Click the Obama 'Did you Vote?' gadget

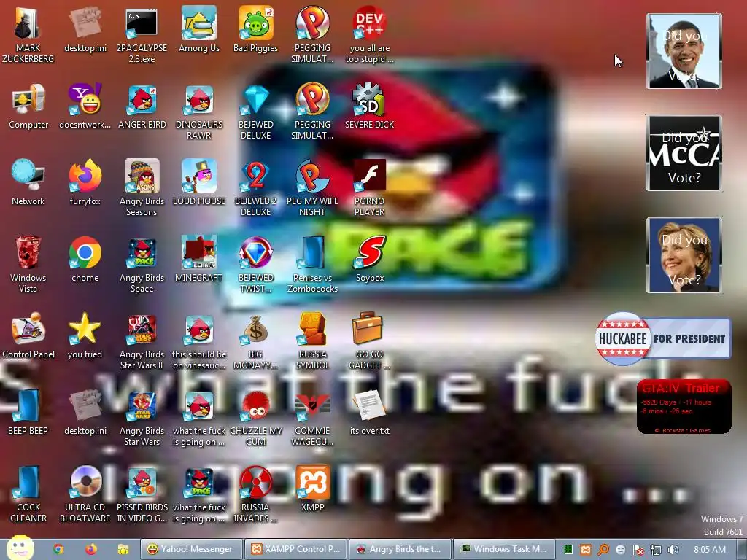pyautogui.click(x=684, y=51)
